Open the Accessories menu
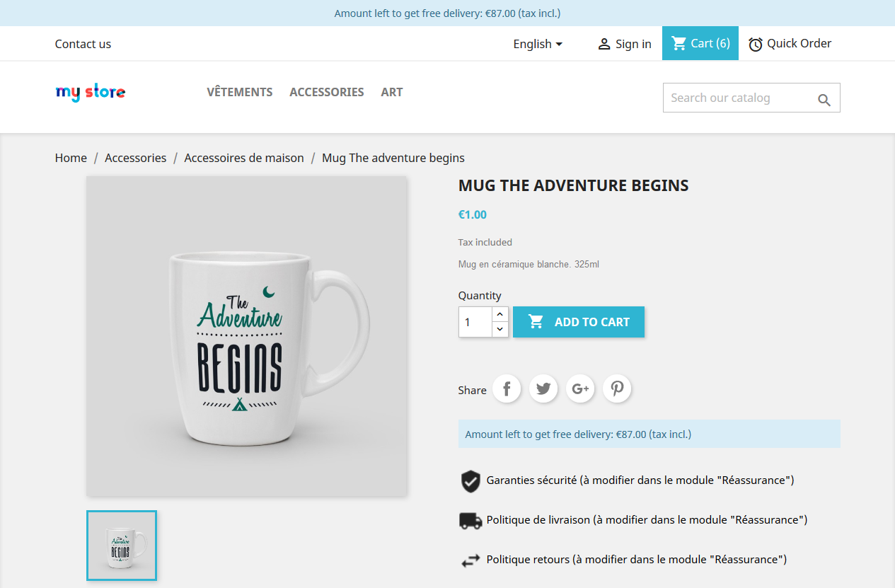Viewport: 895px width, 588px height. coord(327,92)
